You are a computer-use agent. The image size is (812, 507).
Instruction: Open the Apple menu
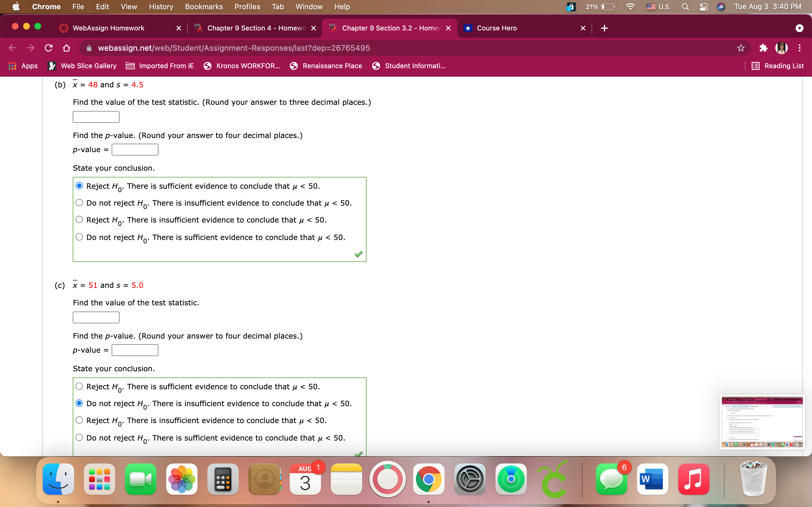16,6
